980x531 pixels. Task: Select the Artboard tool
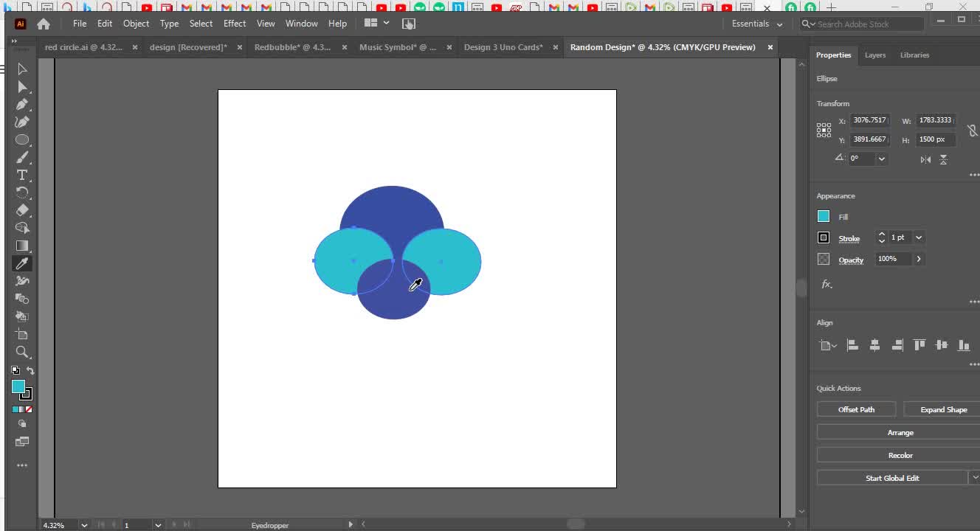click(22, 334)
